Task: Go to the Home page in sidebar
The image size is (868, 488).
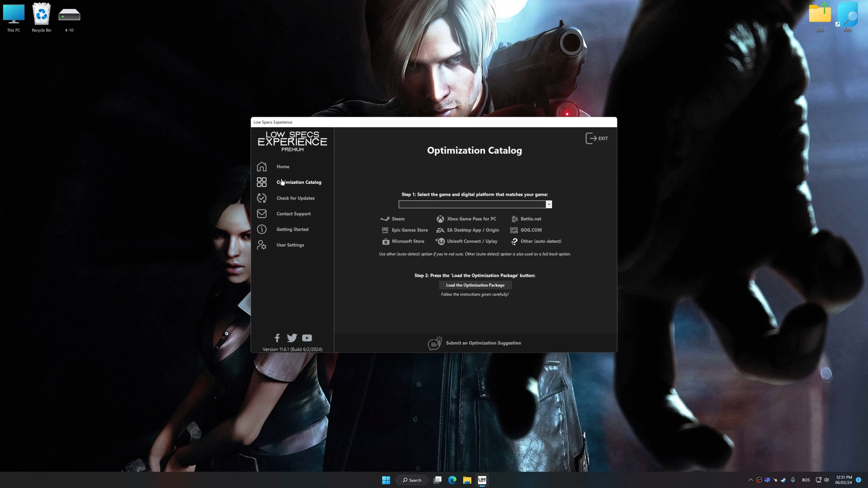Action: click(x=273, y=166)
